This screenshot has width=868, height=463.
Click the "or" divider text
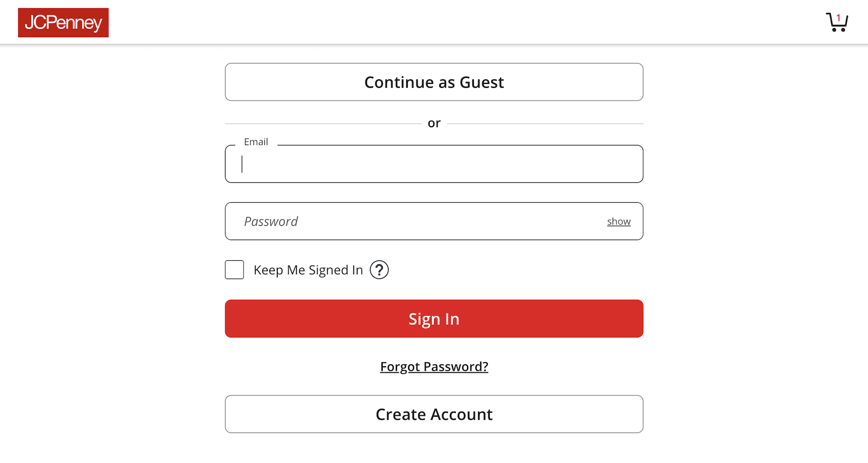tap(434, 123)
